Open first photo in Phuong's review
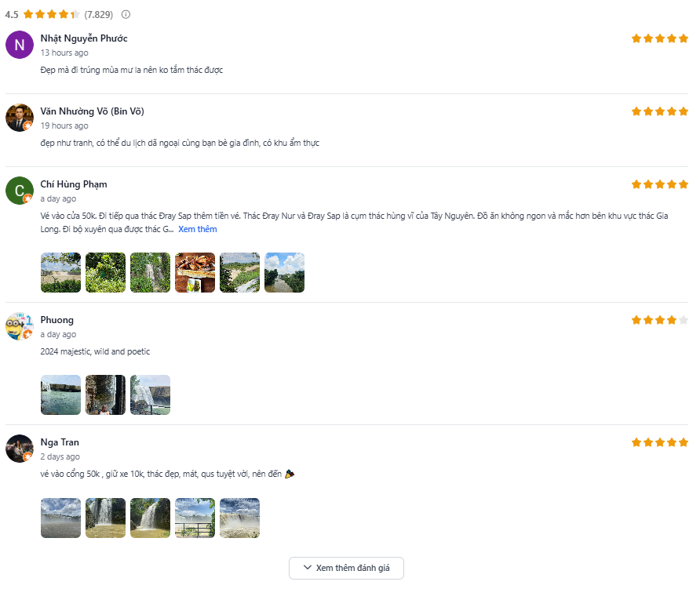This screenshot has width=700, height=589. click(60, 394)
